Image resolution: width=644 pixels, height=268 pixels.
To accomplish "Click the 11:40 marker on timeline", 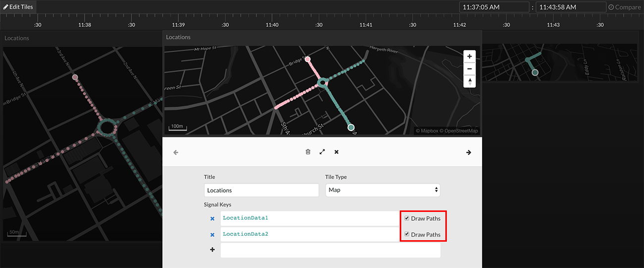I will pyautogui.click(x=272, y=25).
